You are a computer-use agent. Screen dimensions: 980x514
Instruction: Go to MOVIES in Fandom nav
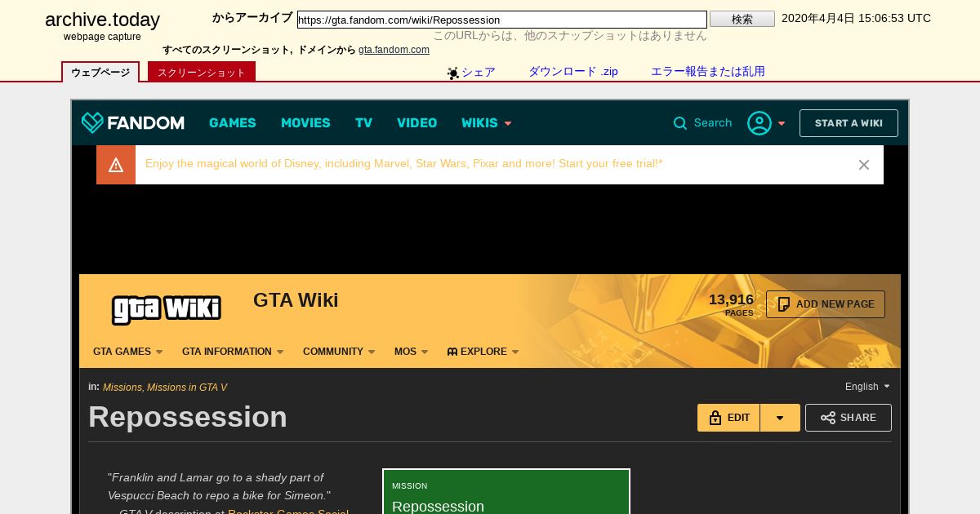tap(305, 123)
